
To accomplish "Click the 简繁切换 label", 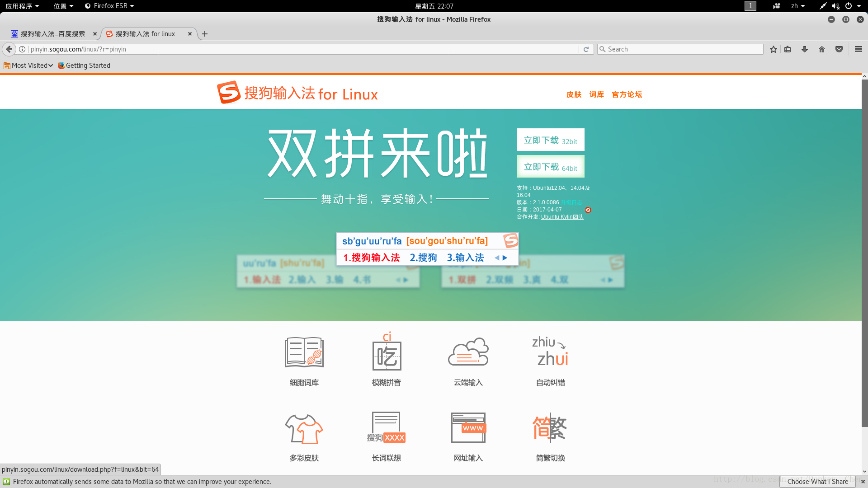I will [551, 458].
